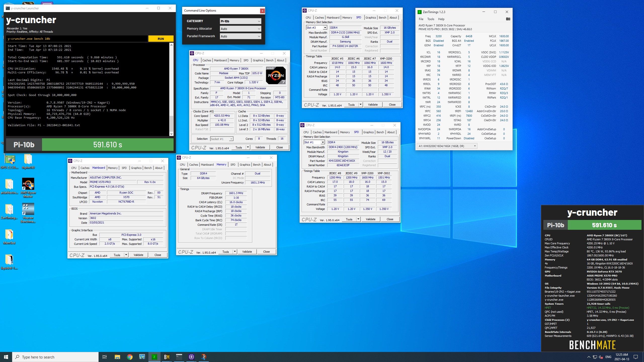644x362 pixels.
Task: Open the command prompt taskbar icon
Action: click(179, 357)
